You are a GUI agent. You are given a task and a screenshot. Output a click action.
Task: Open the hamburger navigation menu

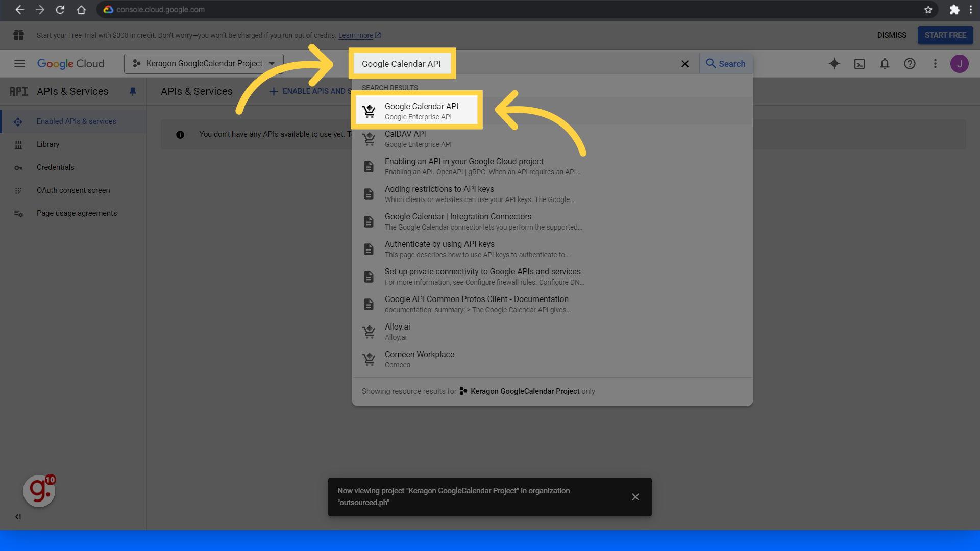coord(19,64)
